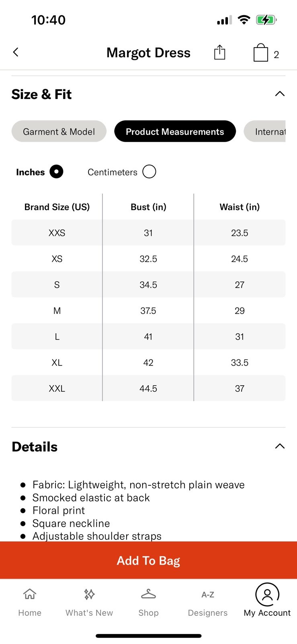
Task: Collapse the Details section chevron
Action: point(280,446)
